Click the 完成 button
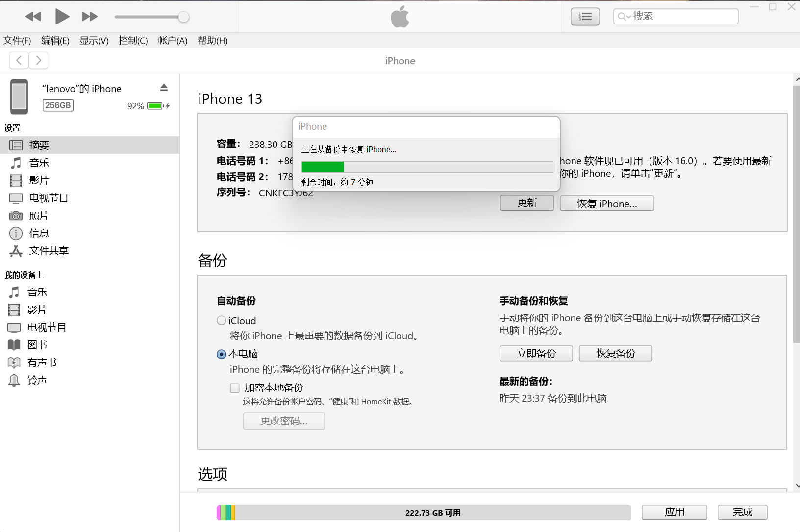This screenshot has width=800, height=532. [x=743, y=512]
